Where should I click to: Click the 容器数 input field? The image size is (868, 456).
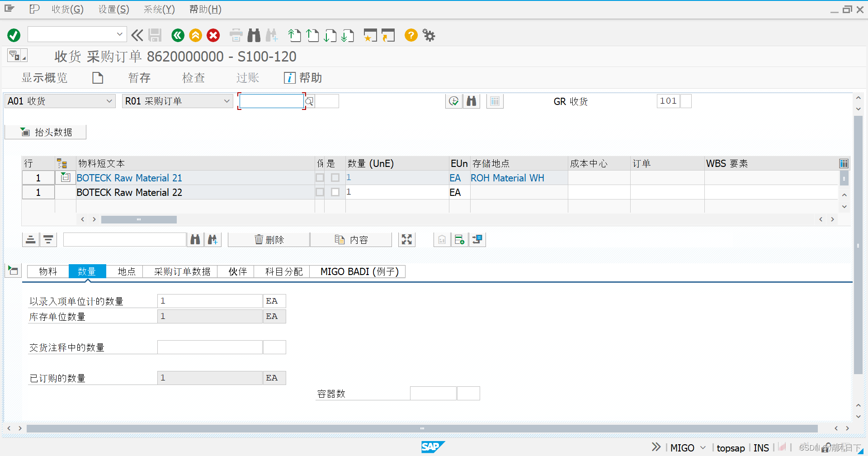coord(433,394)
